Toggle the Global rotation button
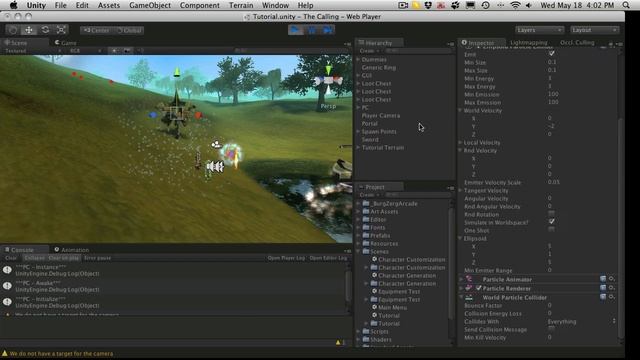This screenshot has width=640, height=360. [x=129, y=30]
